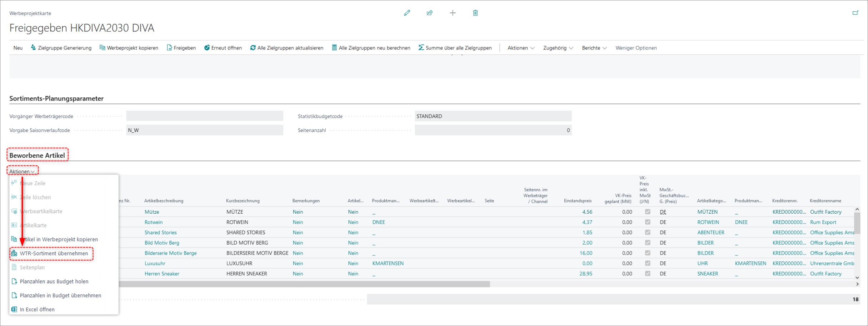Click Einstandspreis 28,95
Viewport: 868px width, 326px height.
coord(586,274)
